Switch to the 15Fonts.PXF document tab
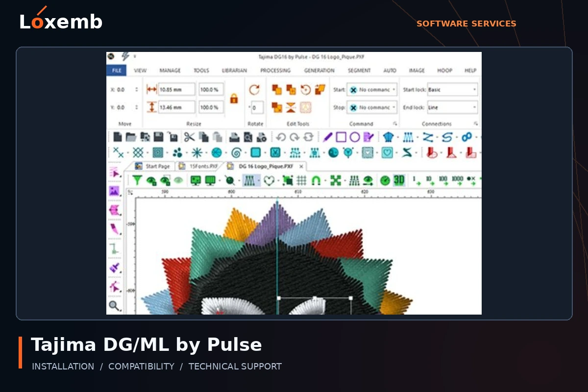The width and height of the screenshot is (588, 392). click(198, 166)
